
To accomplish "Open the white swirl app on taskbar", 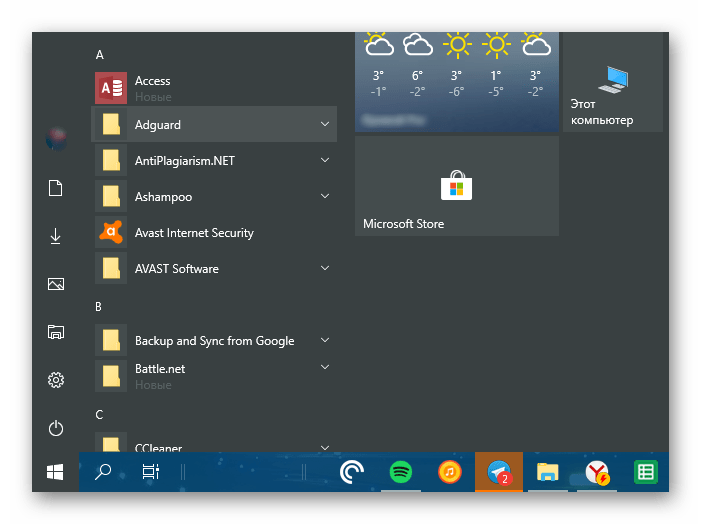I will [x=352, y=472].
